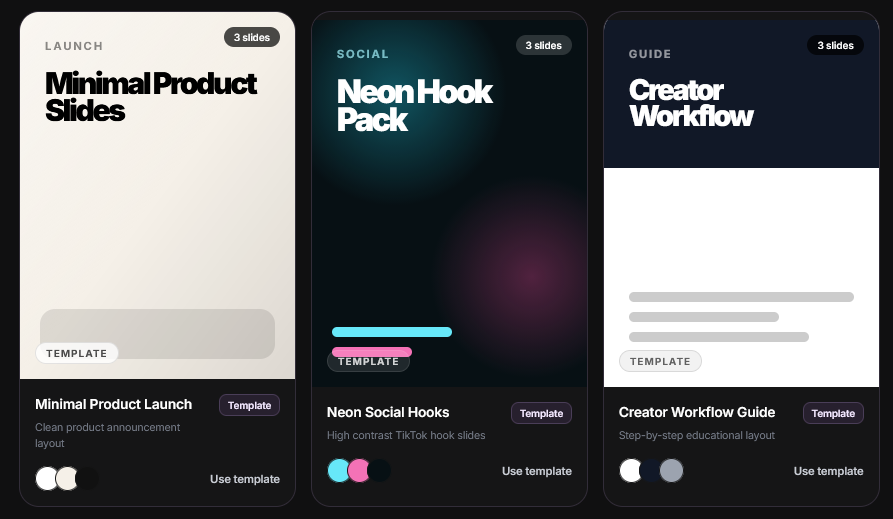Click the LAUNCH category label
This screenshot has height=519, width=893.
click(74, 46)
